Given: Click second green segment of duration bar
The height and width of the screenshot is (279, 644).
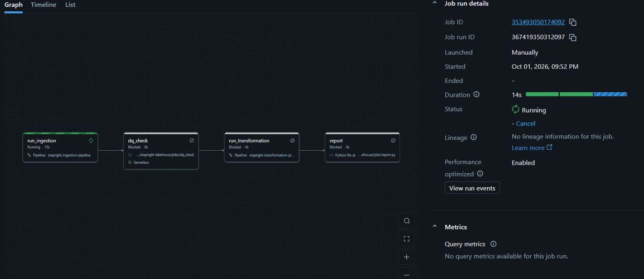Looking at the screenshot, I should pos(576,94).
